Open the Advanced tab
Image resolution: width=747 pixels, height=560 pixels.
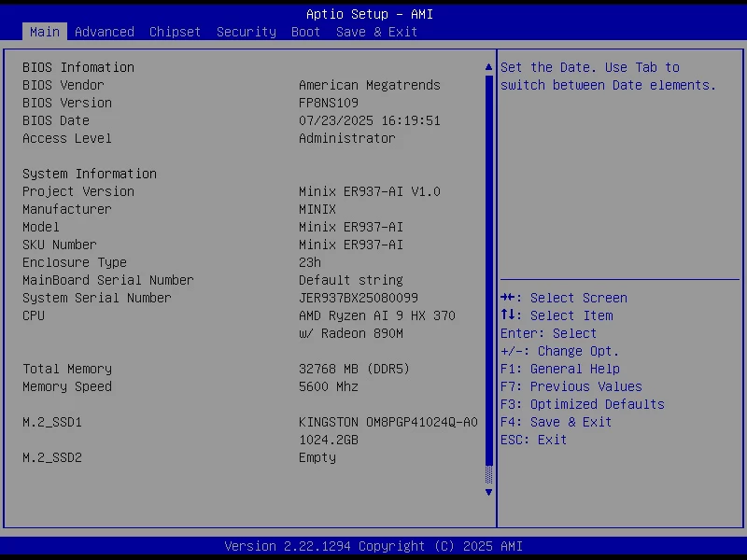pyautogui.click(x=105, y=32)
